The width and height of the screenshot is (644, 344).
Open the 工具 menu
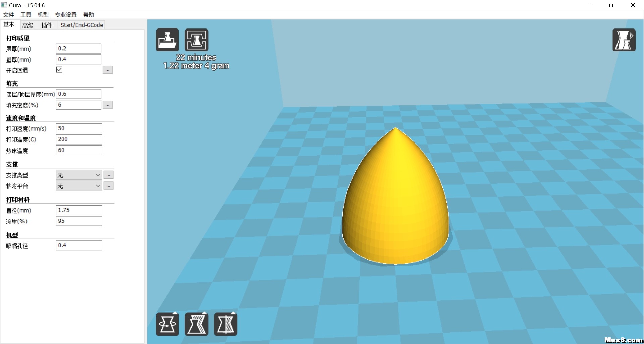[26, 15]
